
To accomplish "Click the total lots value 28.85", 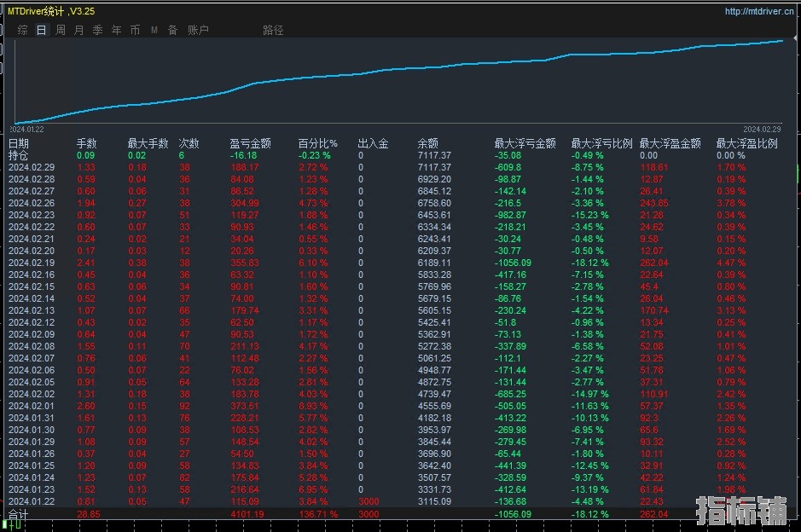I will pyautogui.click(x=89, y=514).
